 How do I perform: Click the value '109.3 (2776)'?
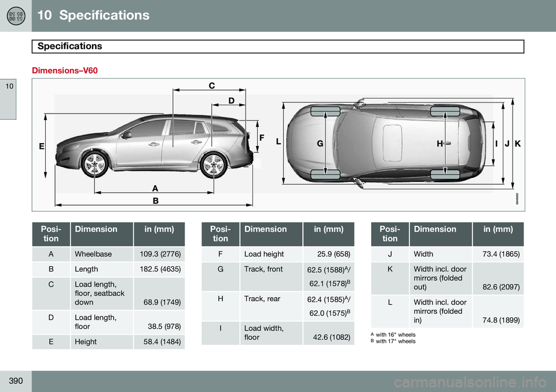160,254
